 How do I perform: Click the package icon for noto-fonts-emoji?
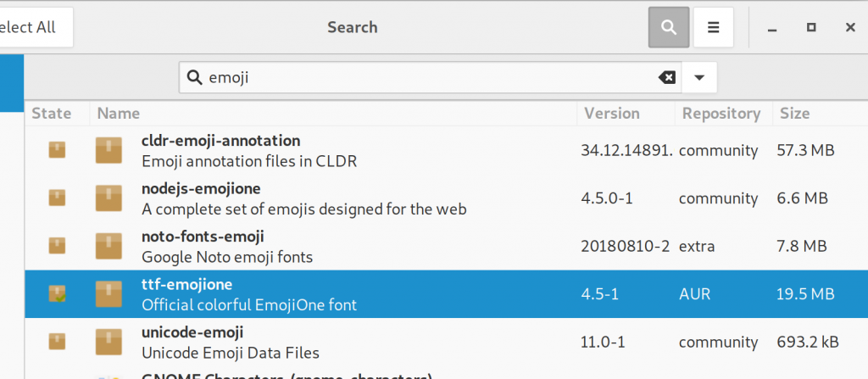coord(108,246)
